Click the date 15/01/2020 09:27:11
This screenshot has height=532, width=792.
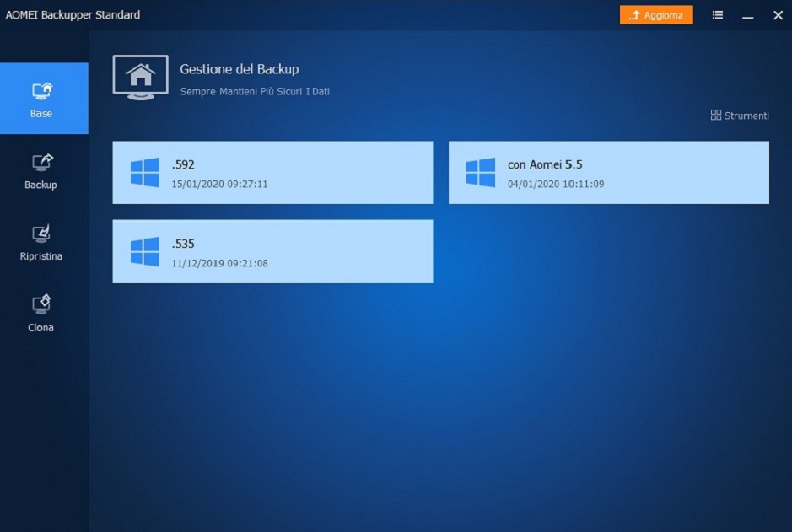click(220, 185)
